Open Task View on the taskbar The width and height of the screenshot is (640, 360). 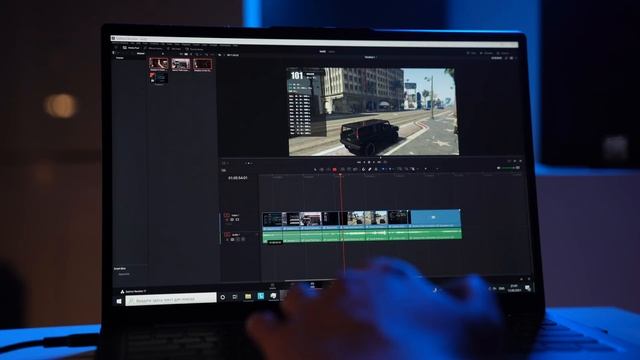coord(235,297)
